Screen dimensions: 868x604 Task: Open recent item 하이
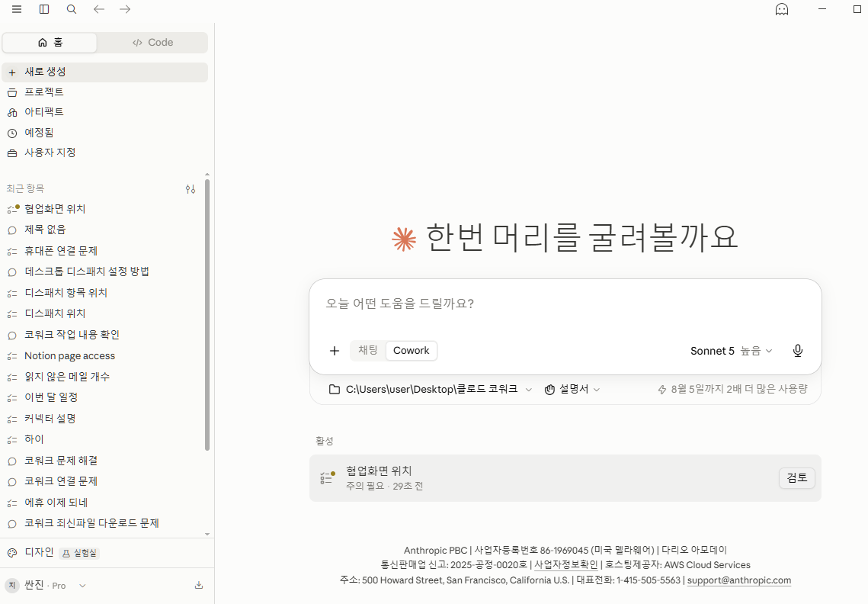click(x=102, y=439)
